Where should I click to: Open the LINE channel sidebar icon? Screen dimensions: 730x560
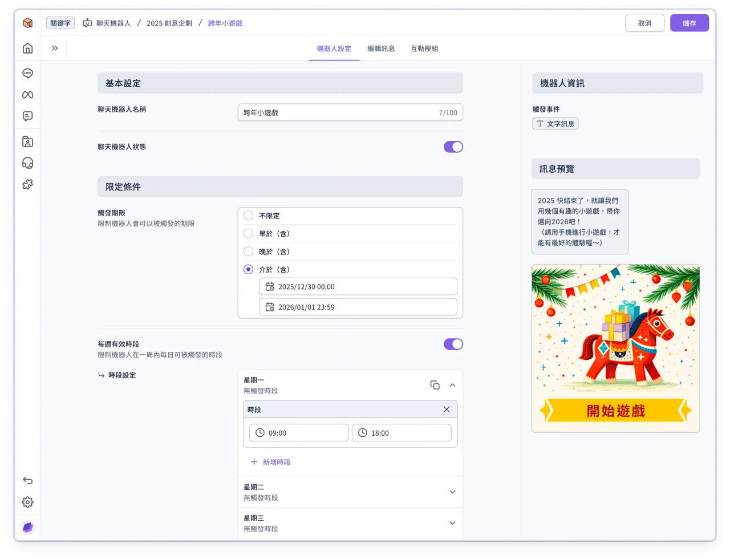pos(27,73)
